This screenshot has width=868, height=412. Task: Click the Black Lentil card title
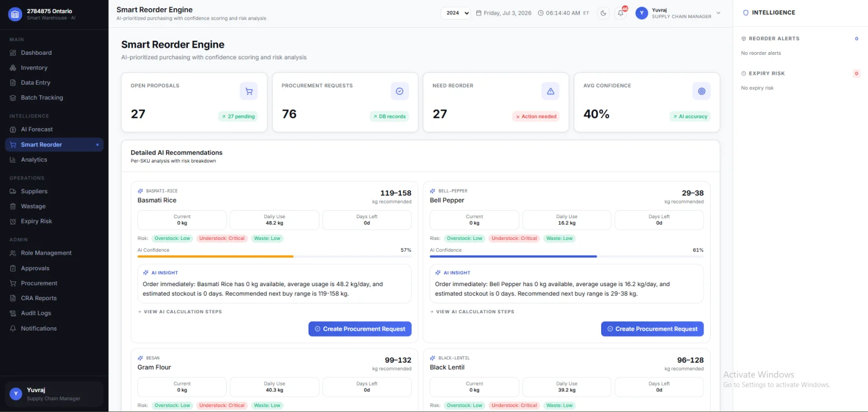(x=447, y=367)
